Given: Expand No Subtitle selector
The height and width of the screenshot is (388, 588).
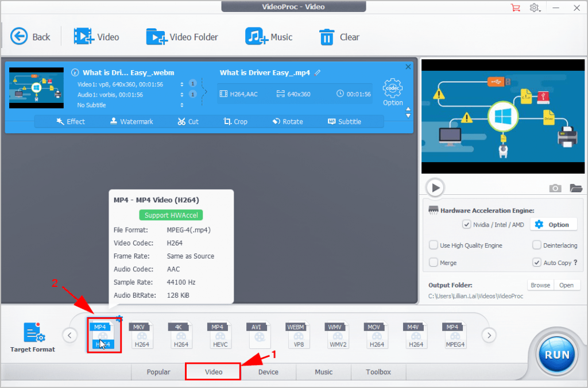Looking at the screenshot, I should 182,105.
